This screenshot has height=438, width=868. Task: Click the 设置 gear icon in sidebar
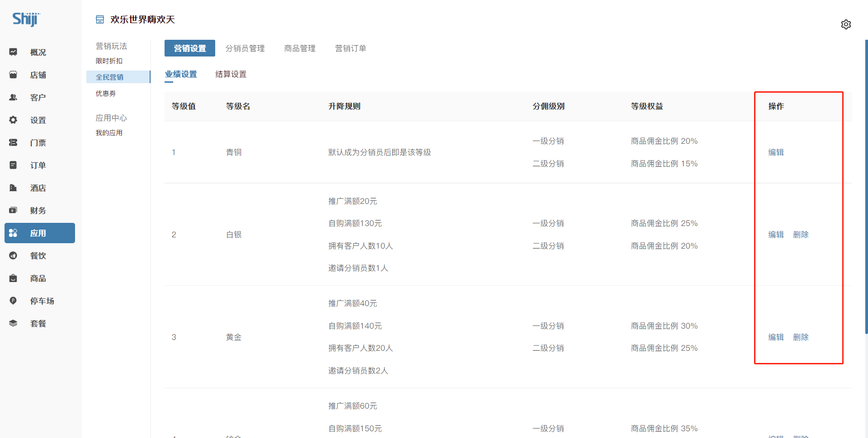pos(13,120)
